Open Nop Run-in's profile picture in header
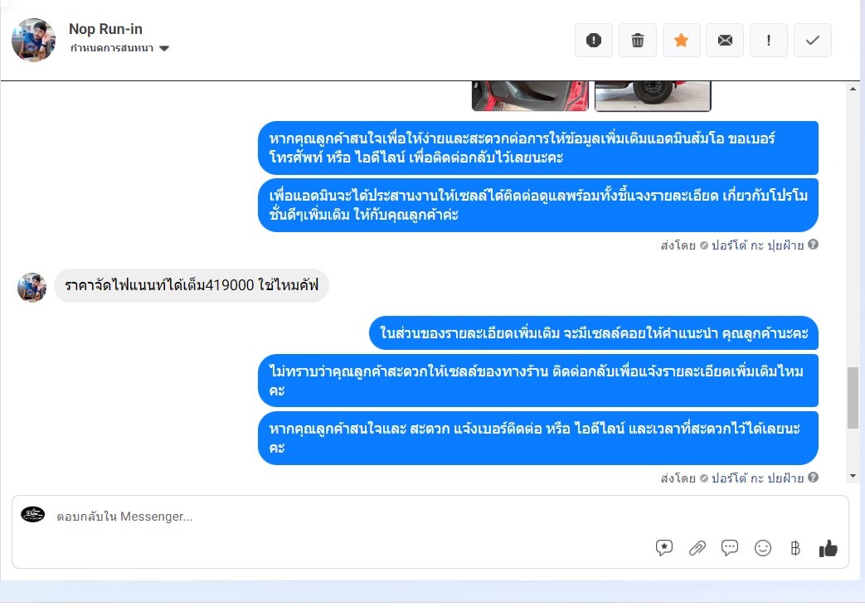The width and height of the screenshot is (865, 616). 34,40
